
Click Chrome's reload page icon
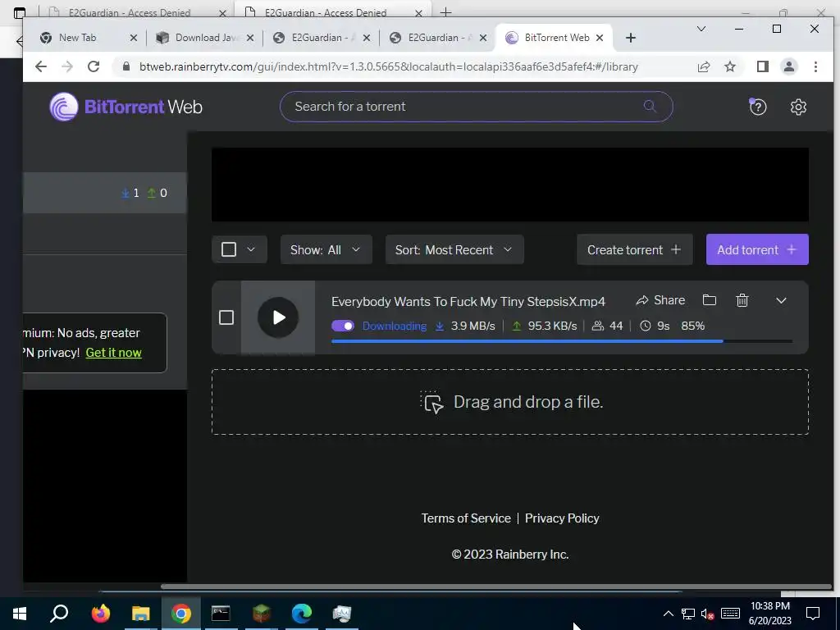click(94, 66)
